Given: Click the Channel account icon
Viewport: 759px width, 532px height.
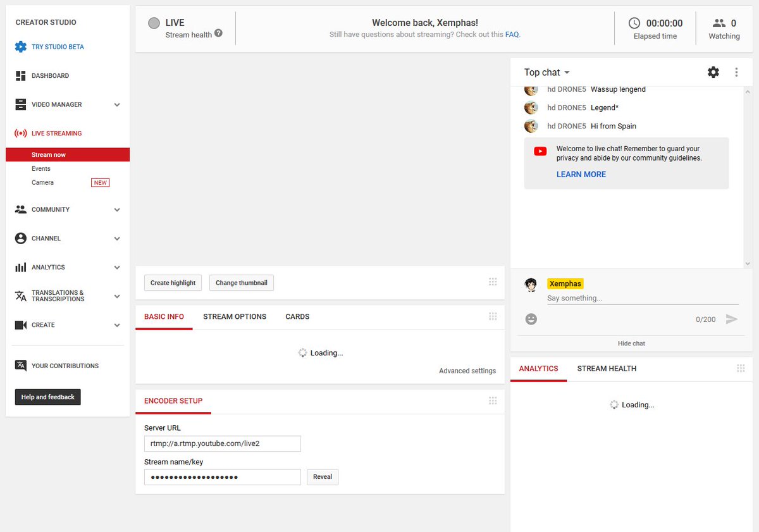Looking at the screenshot, I should tap(21, 238).
